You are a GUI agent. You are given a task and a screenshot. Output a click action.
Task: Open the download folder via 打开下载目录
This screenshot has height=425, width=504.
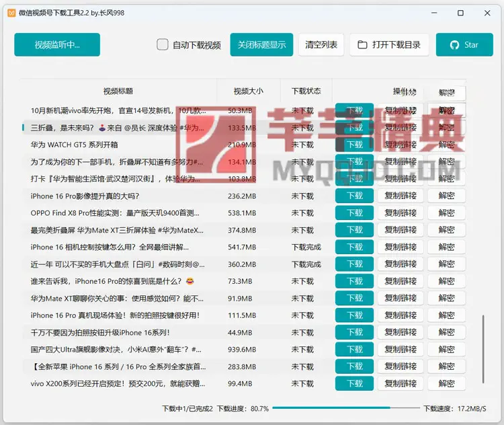click(389, 45)
